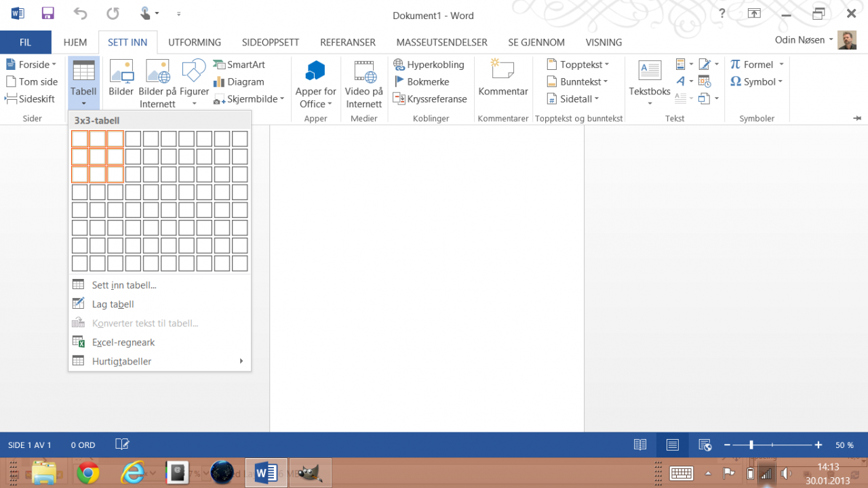
Task: Open Forside cover page dropdown
Action: coord(31,64)
